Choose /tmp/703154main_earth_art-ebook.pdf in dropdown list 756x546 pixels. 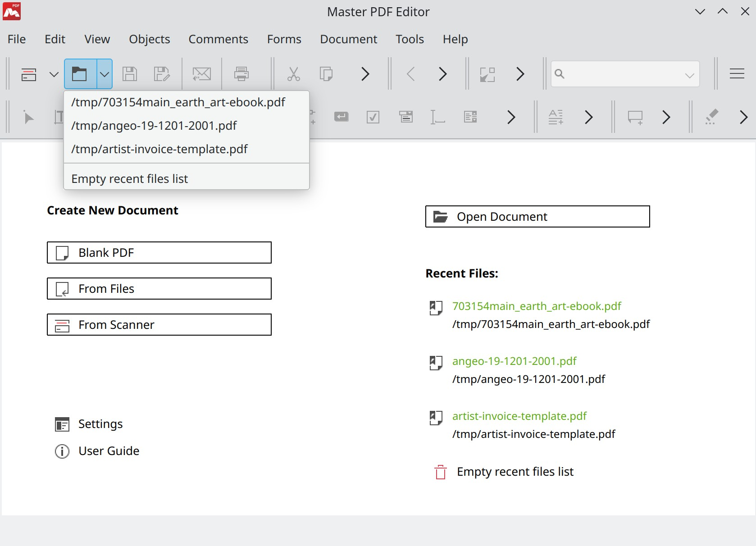(x=187, y=102)
